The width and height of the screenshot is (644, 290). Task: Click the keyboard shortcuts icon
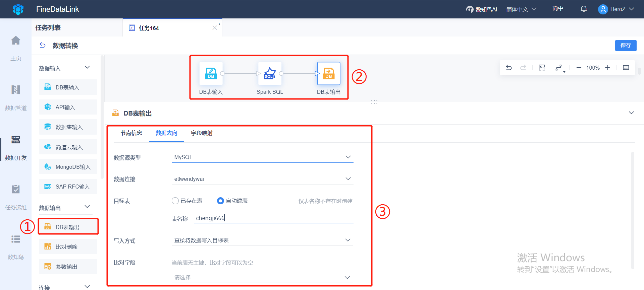626,68
